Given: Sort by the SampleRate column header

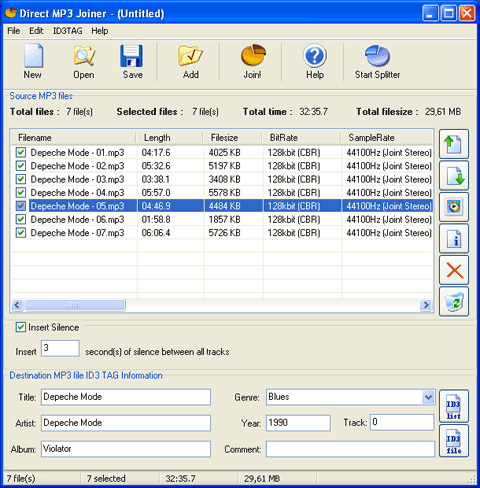Looking at the screenshot, I should (387, 138).
